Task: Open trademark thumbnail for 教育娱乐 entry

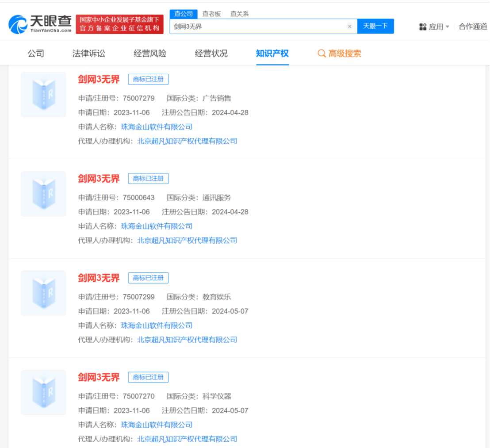Action: (43, 293)
